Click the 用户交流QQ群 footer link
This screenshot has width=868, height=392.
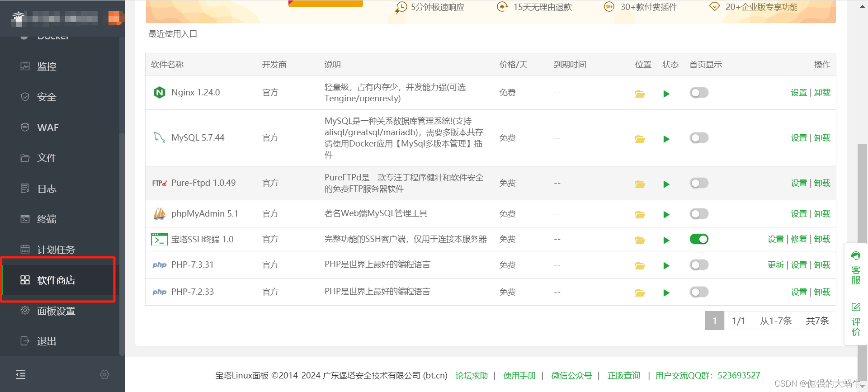(708, 376)
